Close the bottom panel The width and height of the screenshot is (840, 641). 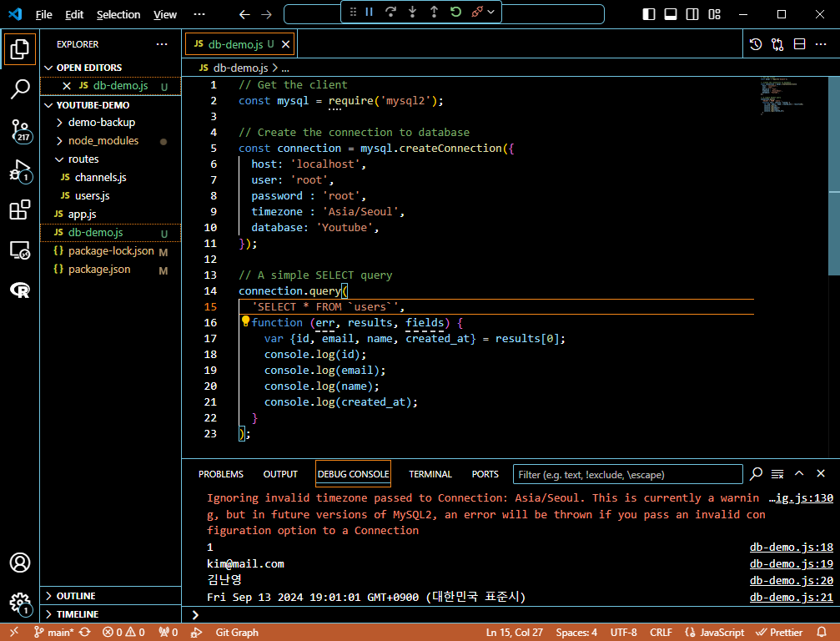821,474
